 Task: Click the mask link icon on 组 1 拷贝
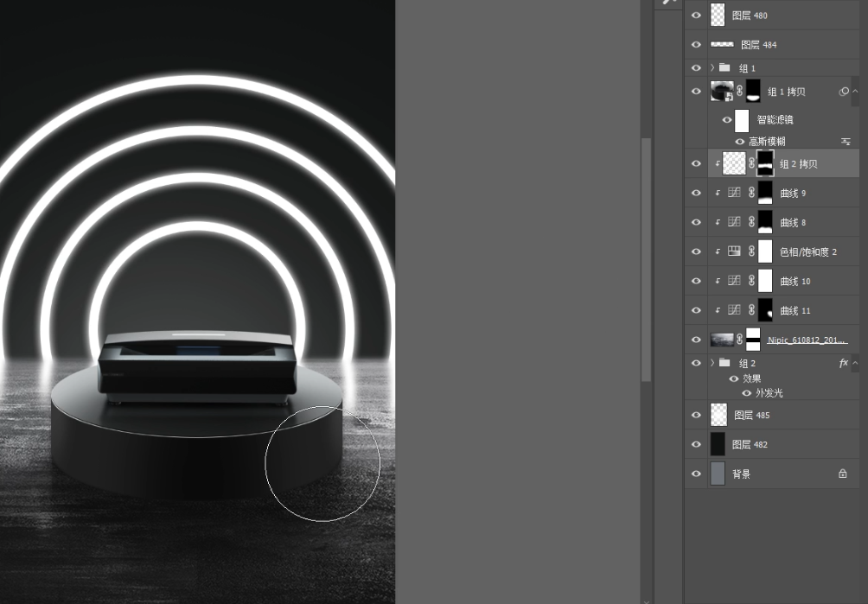coord(740,92)
